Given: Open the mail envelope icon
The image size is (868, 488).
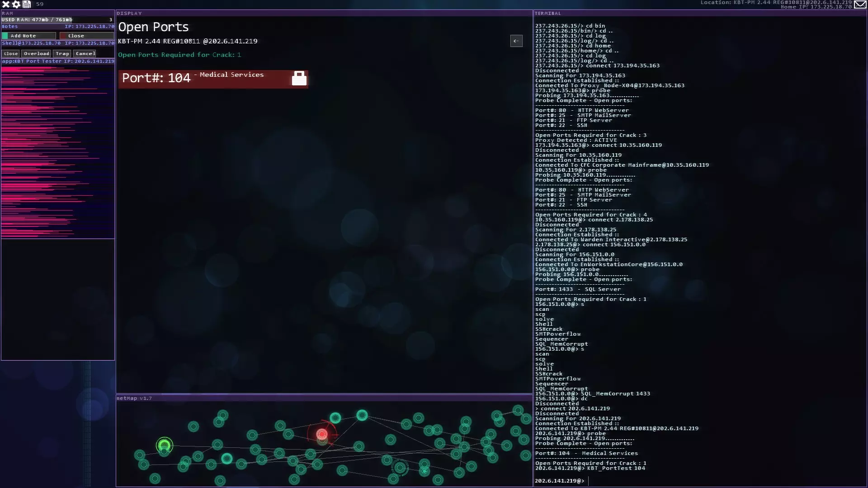Looking at the screenshot, I should point(860,5).
